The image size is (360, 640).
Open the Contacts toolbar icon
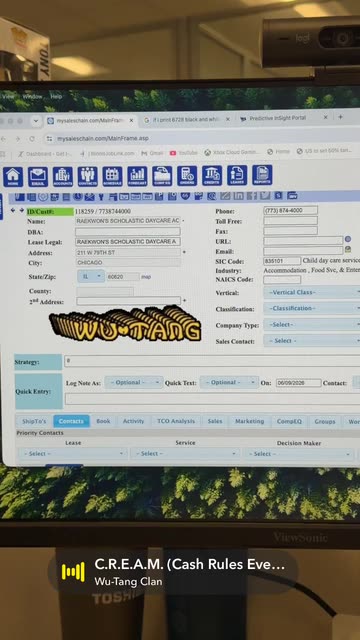[87, 176]
